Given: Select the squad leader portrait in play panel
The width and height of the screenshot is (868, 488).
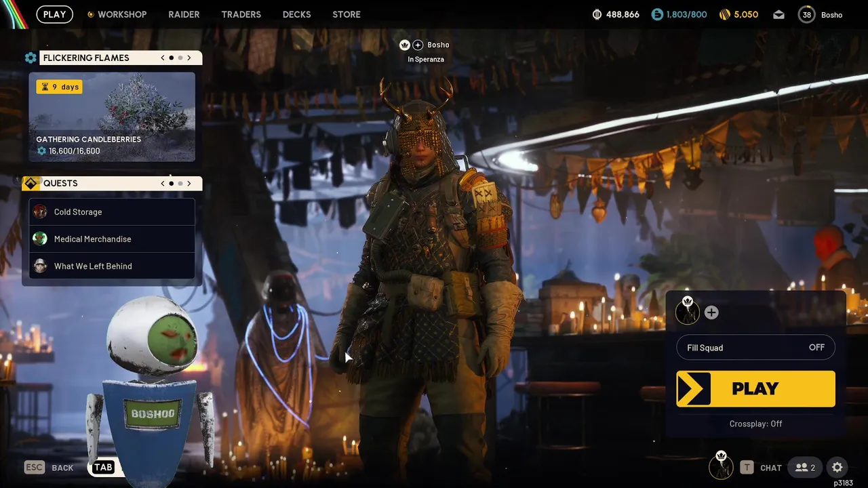Looking at the screenshot, I should click(688, 311).
